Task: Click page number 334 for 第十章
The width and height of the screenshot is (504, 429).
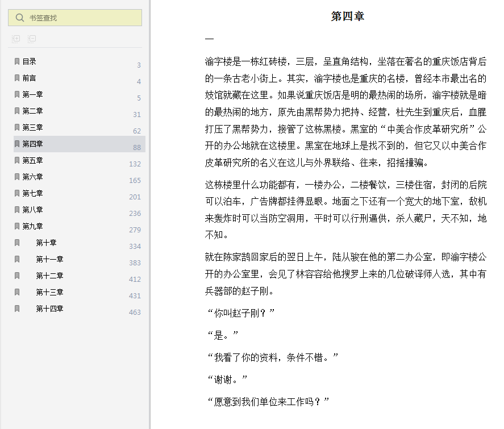Action: [x=135, y=247]
